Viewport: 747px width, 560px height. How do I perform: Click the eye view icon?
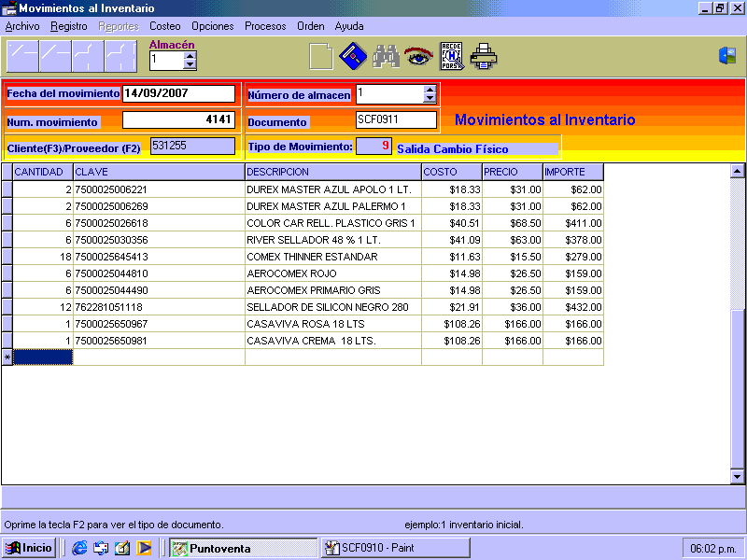tap(418, 57)
